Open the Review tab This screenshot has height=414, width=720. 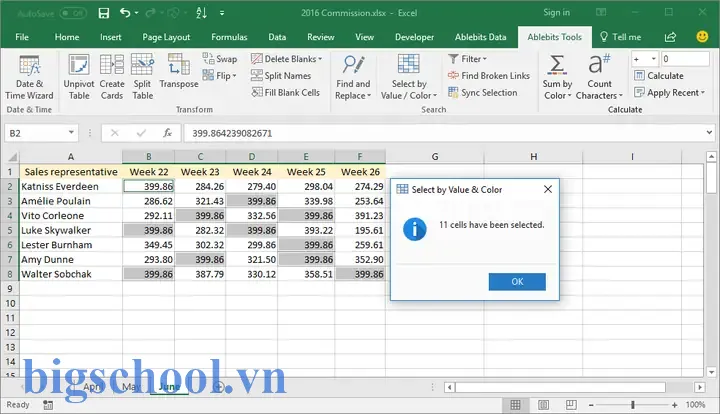coord(321,37)
